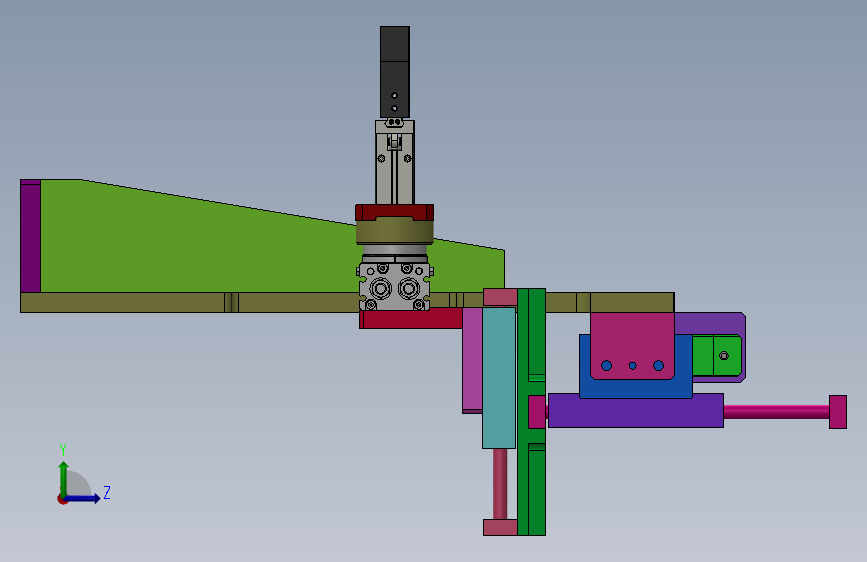Select the magenta bracket with two blue holes
Image resolution: width=867 pixels, height=562 pixels.
coord(632,346)
